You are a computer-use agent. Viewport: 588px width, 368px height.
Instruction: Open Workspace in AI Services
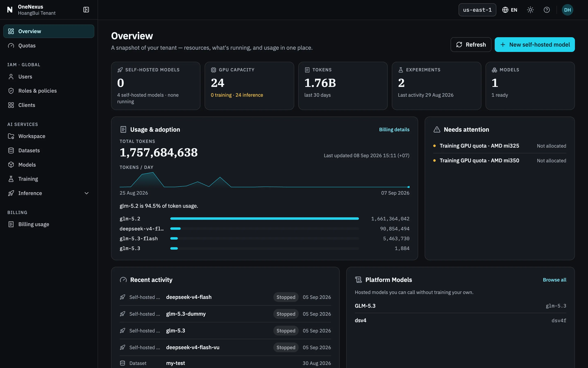[x=49, y=136]
